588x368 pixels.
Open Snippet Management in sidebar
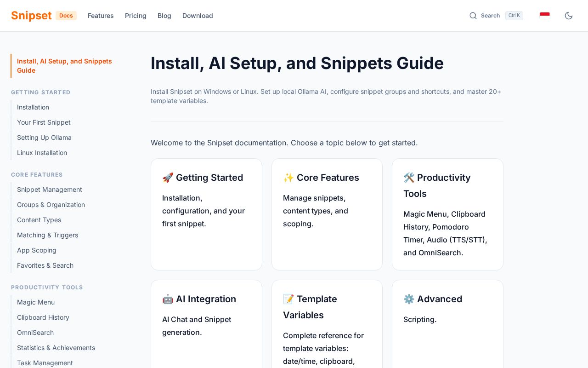[x=50, y=190]
